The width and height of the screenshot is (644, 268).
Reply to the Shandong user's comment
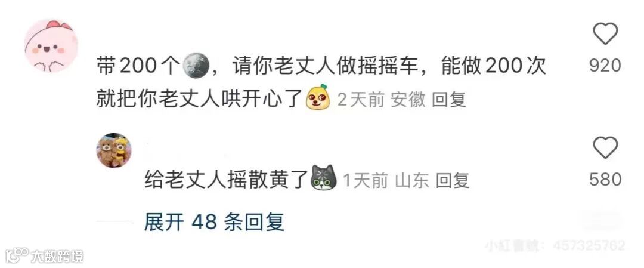coord(452,180)
